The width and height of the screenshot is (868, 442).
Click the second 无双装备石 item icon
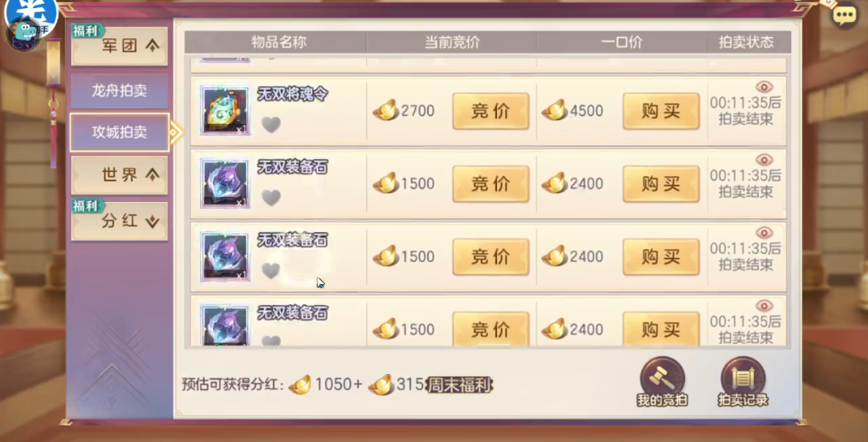[x=224, y=256]
